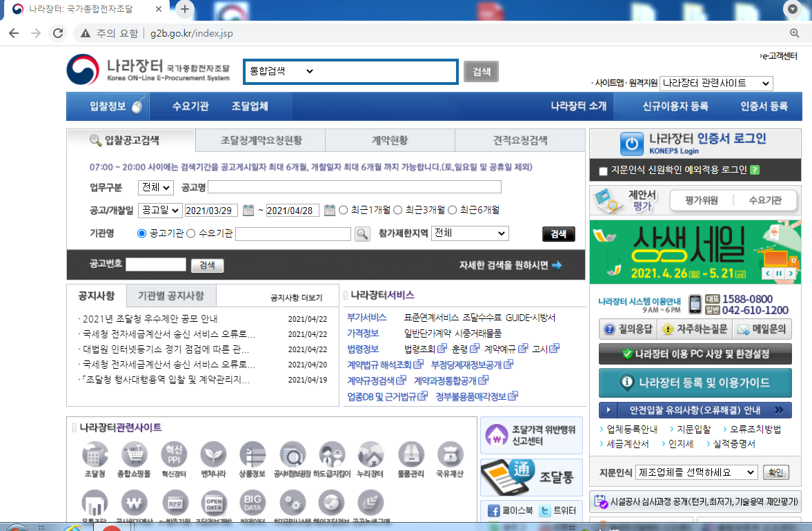Show the previous banner slide
Viewport: 812px width, 531px height.
[x=767, y=273]
